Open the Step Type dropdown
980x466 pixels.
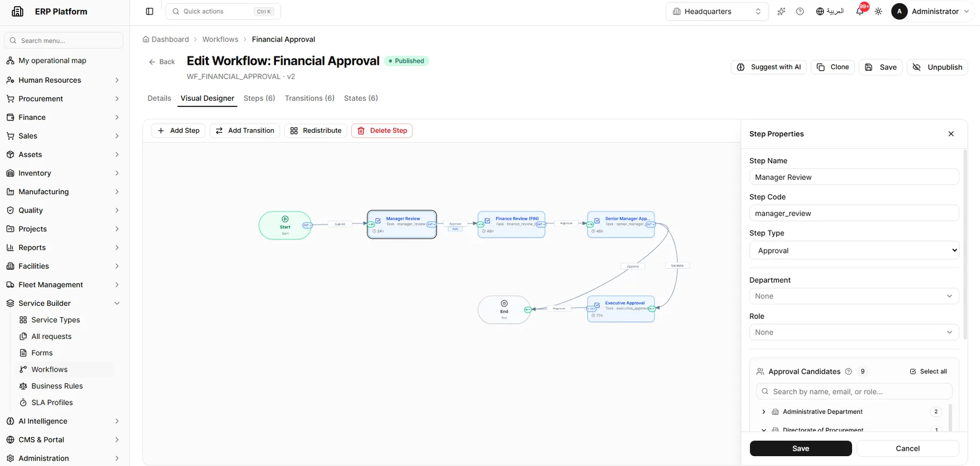854,251
